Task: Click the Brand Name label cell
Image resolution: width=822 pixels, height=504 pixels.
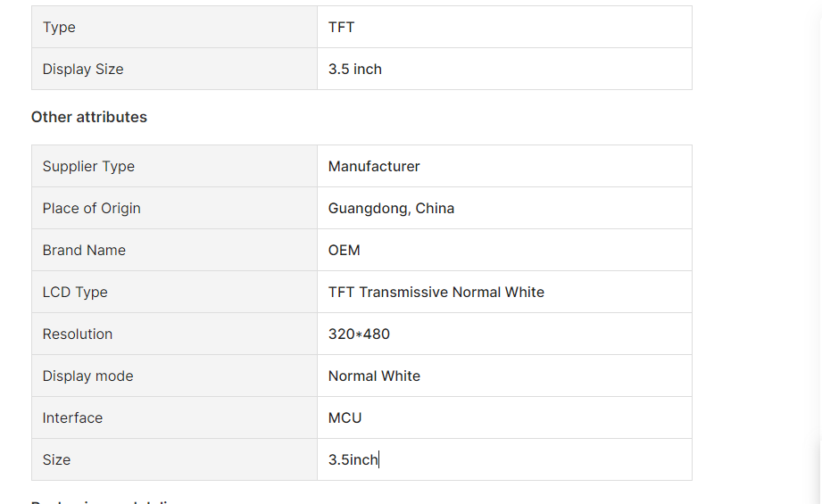Action: (84, 251)
